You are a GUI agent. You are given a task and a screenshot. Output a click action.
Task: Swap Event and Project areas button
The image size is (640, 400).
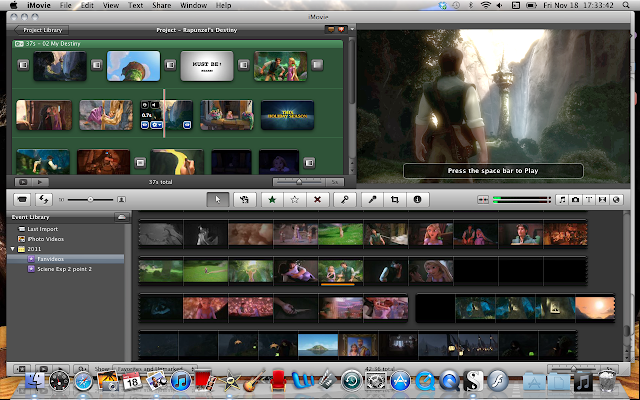point(44,200)
